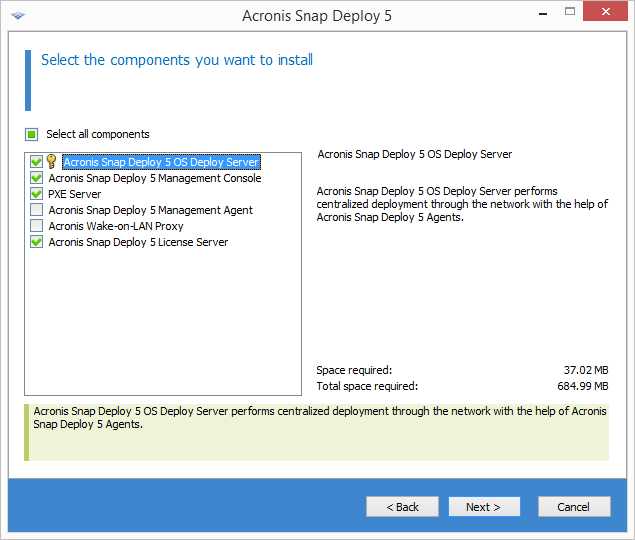This screenshot has width=635, height=540.
Task: Uncheck the Management Console component checkbox
Action: [37, 178]
